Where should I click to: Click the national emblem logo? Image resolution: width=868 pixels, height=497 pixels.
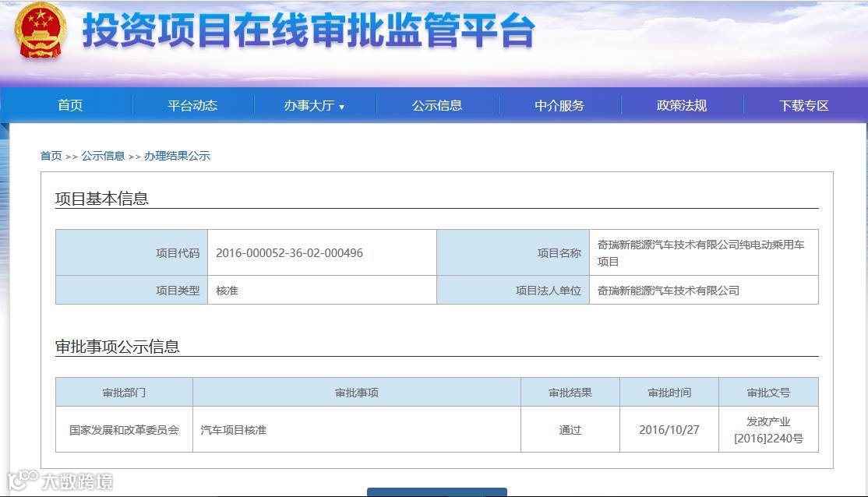click(x=40, y=30)
